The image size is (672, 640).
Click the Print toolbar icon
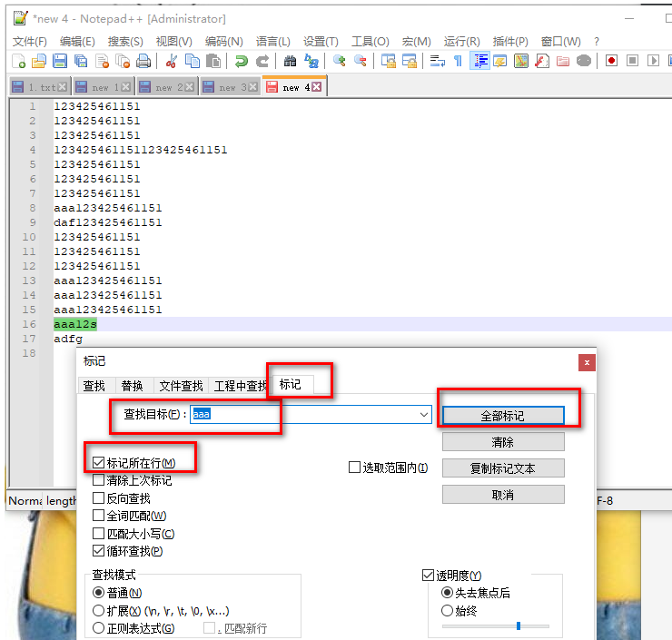coord(143,61)
